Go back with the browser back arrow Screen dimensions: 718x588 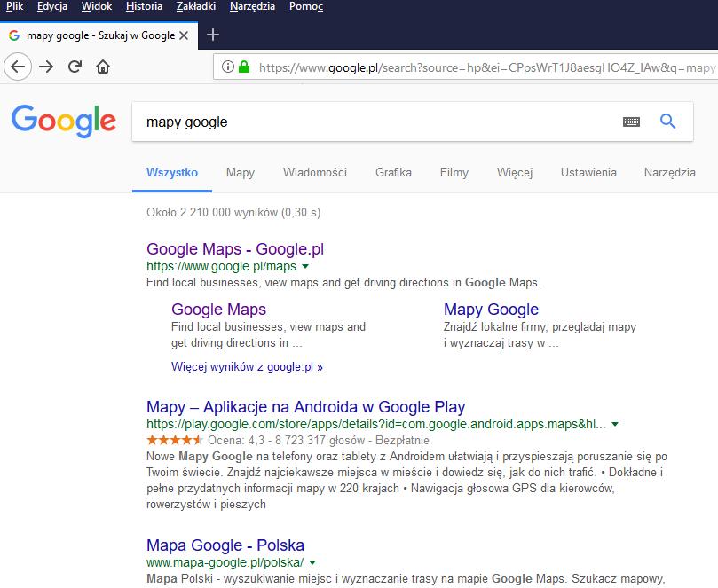pos(18,67)
